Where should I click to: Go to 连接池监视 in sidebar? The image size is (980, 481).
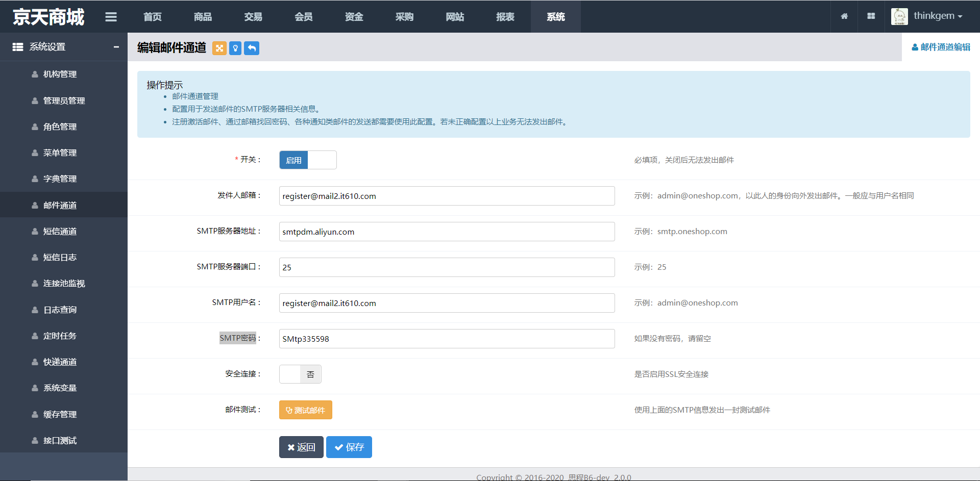(x=64, y=284)
